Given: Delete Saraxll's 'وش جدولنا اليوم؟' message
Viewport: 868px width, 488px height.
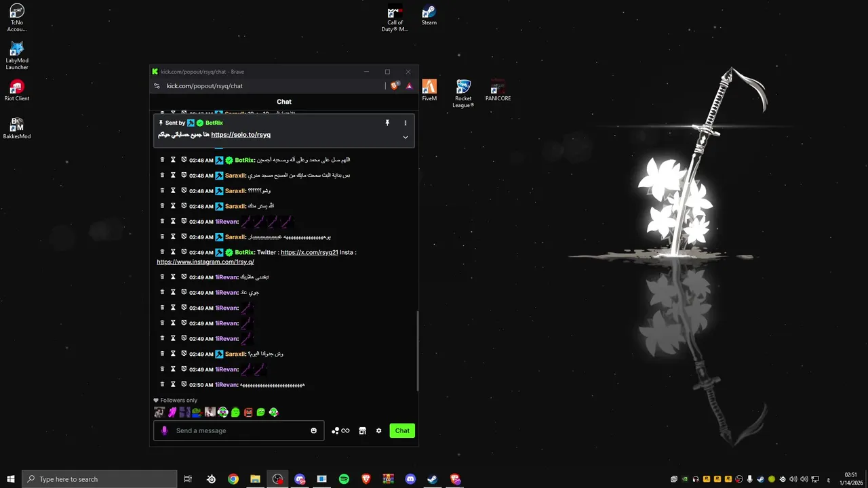Looking at the screenshot, I should 162,354.
